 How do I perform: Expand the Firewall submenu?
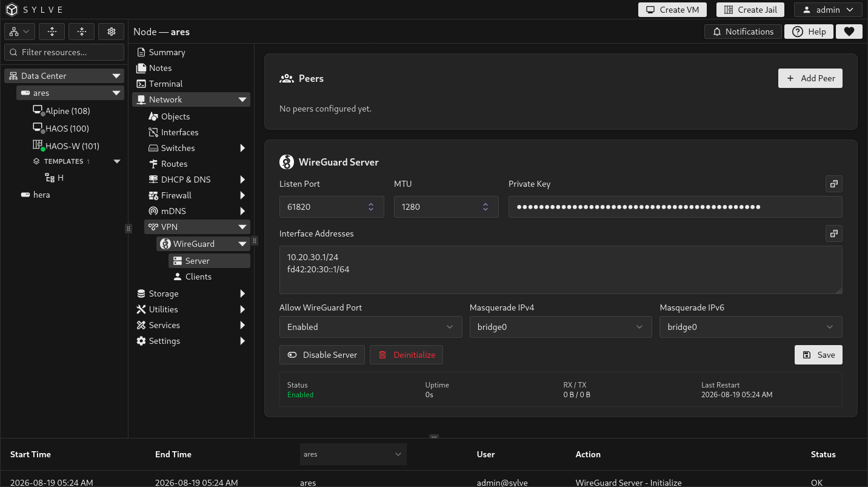[242, 195]
